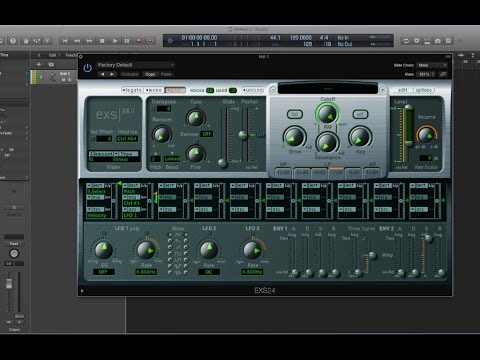Go to beginning transport button
Image resolution: width=480 pixels, height=360 pixels.
[65, 41]
